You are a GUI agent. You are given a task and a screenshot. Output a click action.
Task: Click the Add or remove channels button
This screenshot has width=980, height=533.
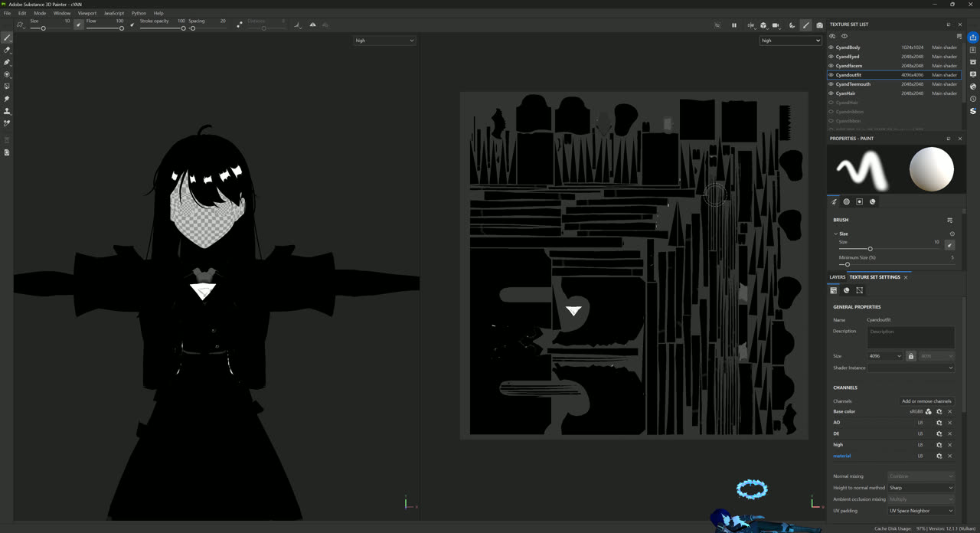[926, 401]
